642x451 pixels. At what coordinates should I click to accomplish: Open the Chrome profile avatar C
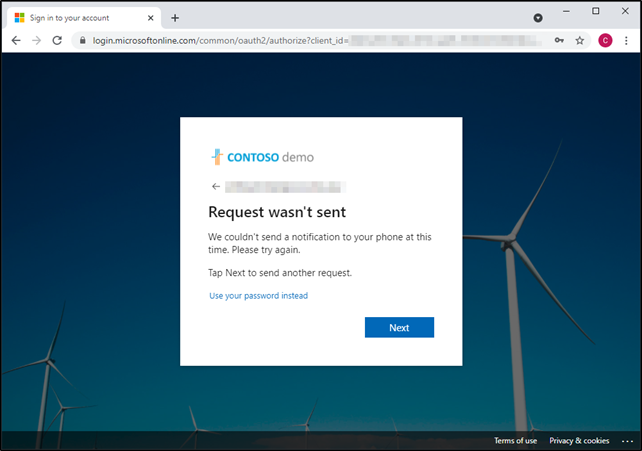coord(605,40)
